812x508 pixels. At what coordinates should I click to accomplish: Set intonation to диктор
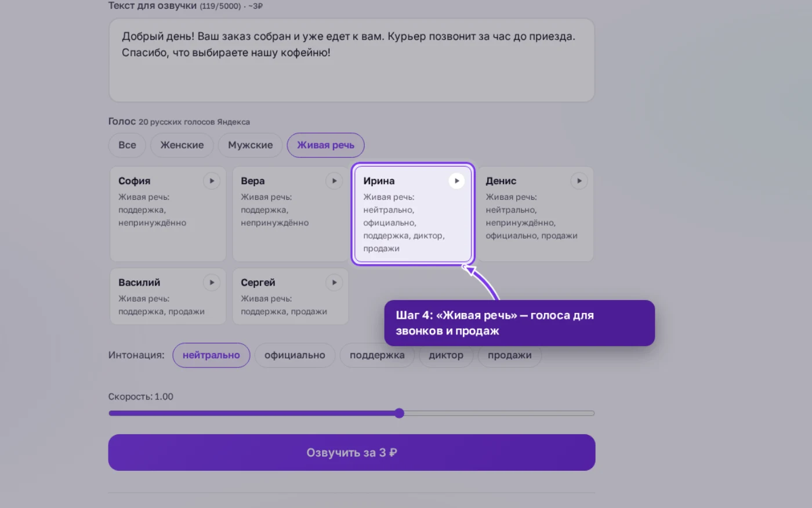pyautogui.click(x=446, y=355)
